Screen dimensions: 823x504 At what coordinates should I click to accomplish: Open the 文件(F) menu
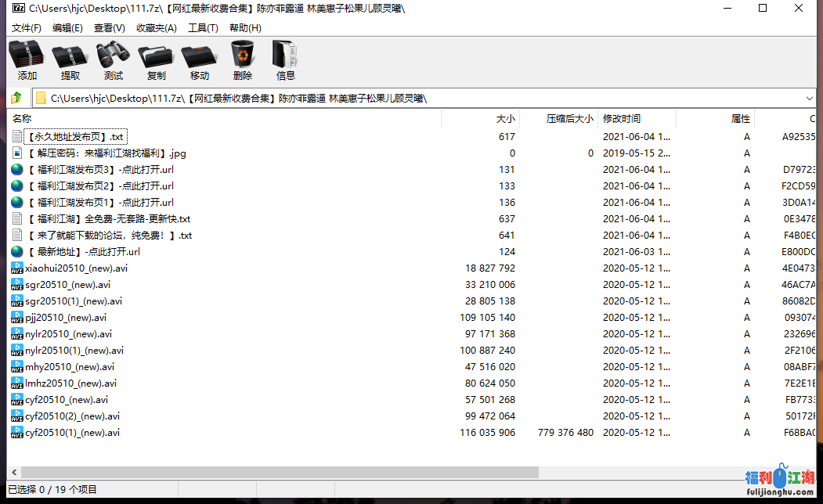click(x=26, y=28)
